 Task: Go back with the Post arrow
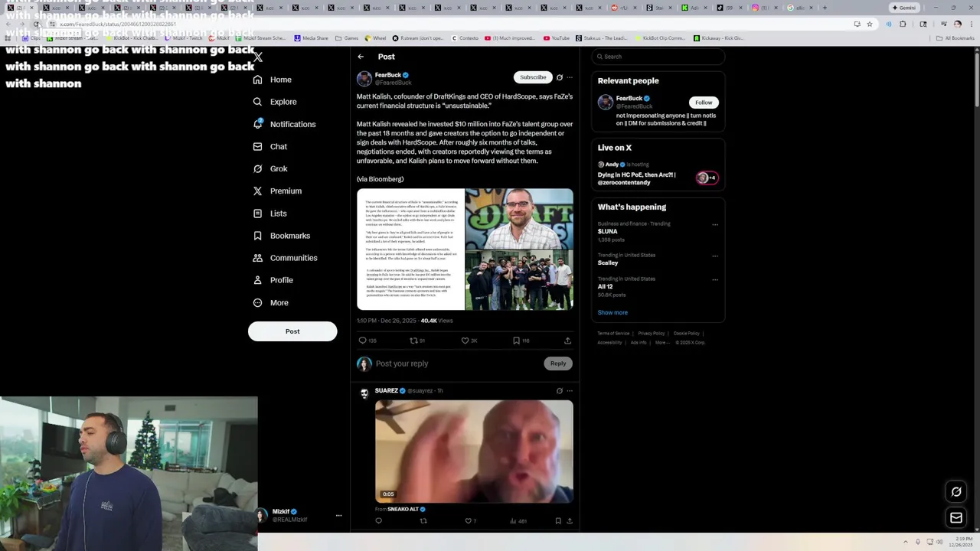point(361,57)
